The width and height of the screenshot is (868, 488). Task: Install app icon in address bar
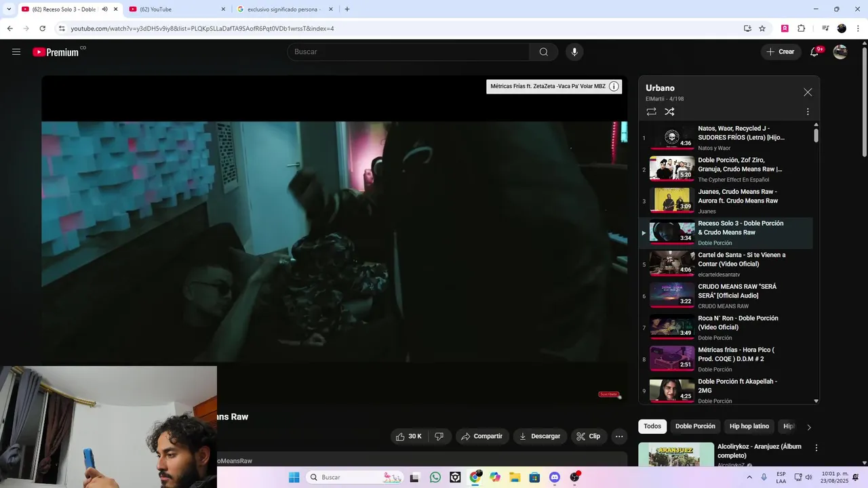coord(747,28)
